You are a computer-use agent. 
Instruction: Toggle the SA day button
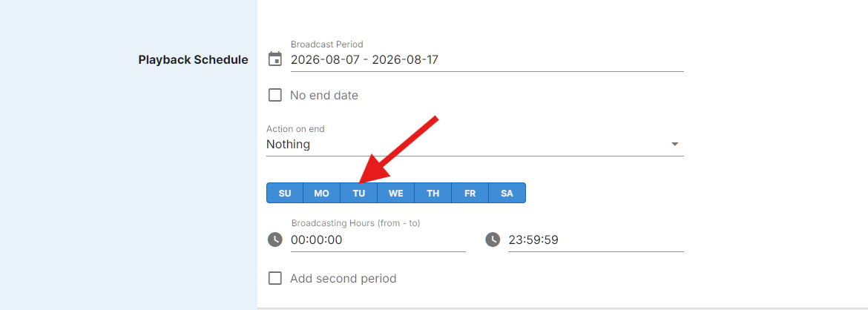pyautogui.click(x=507, y=194)
